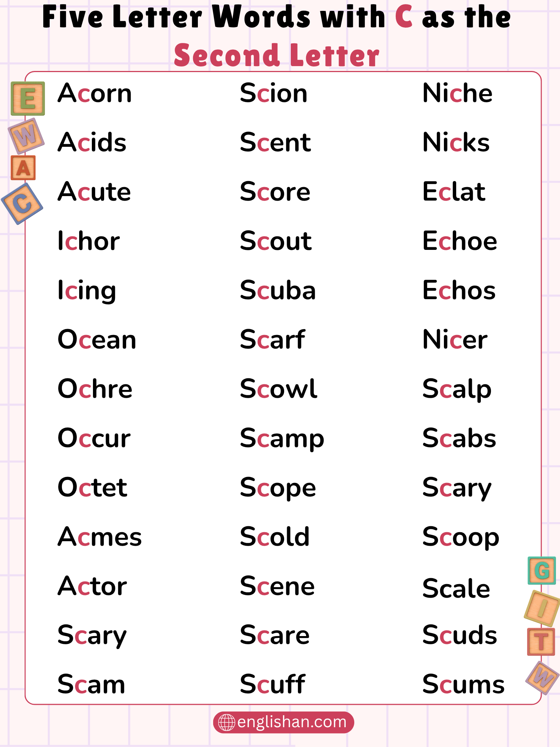Select the word "Eclat"
This screenshot has height=747, width=560.
pyautogui.click(x=454, y=192)
